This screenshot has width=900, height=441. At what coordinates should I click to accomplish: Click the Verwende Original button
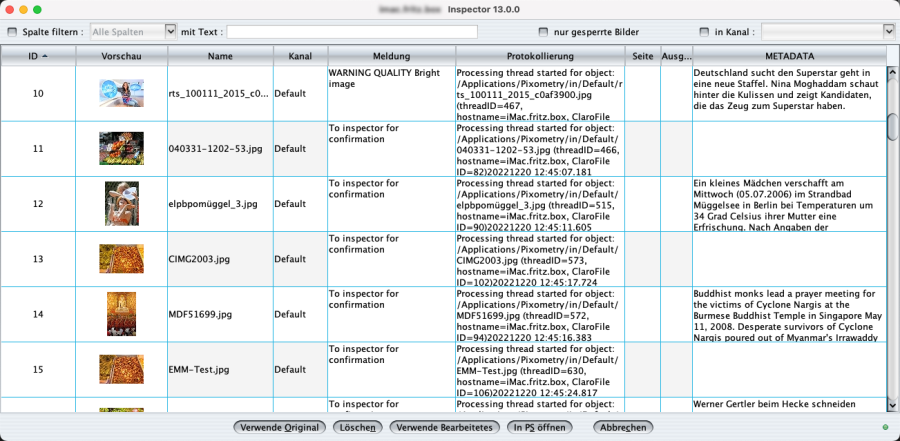pyautogui.click(x=280, y=427)
